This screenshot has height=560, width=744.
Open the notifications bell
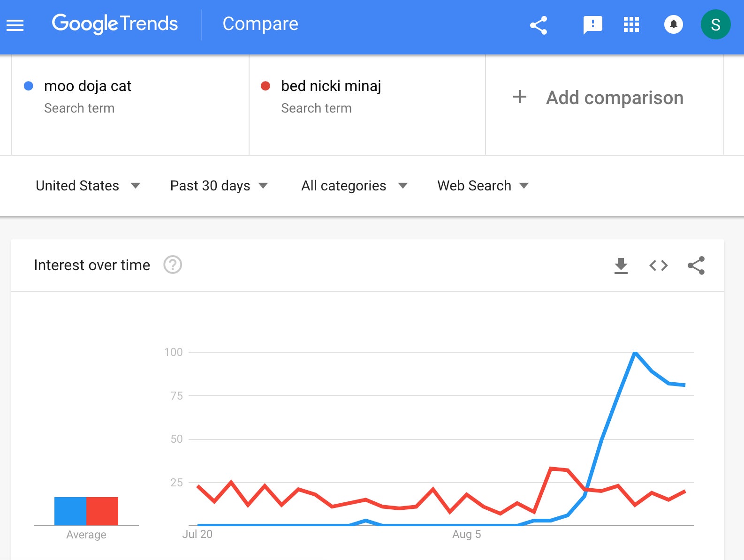[673, 24]
